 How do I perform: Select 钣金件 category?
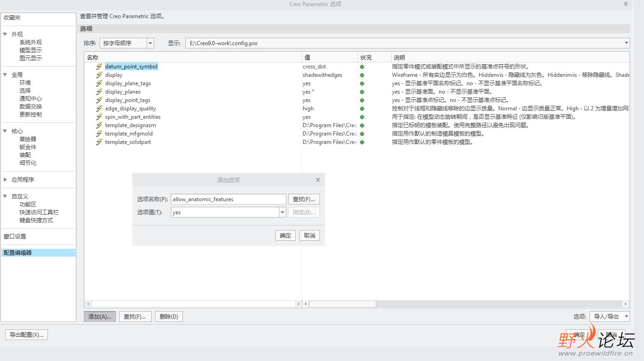click(28, 147)
